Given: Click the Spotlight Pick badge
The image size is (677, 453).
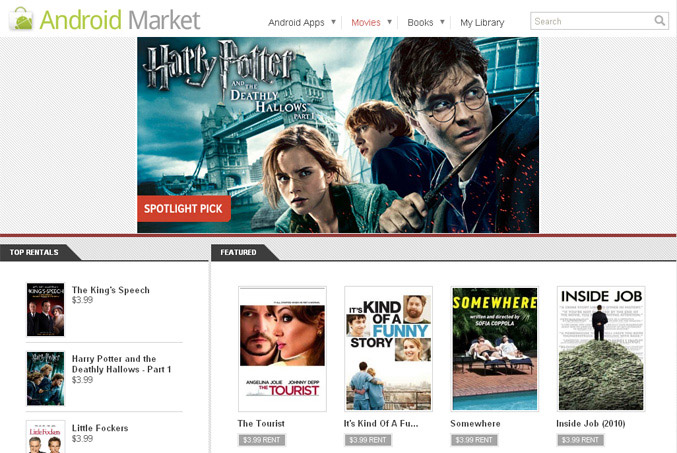Looking at the screenshot, I should (x=183, y=209).
